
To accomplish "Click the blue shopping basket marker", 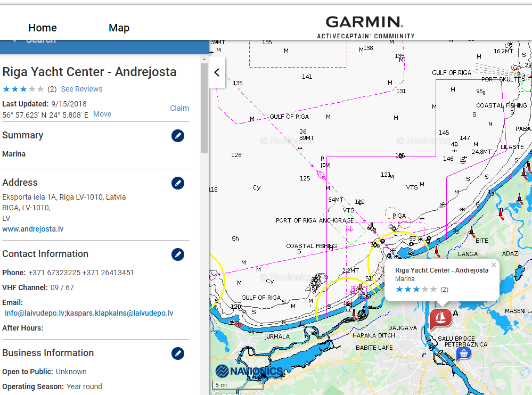I will pyautogui.click(x=463, y=354).
